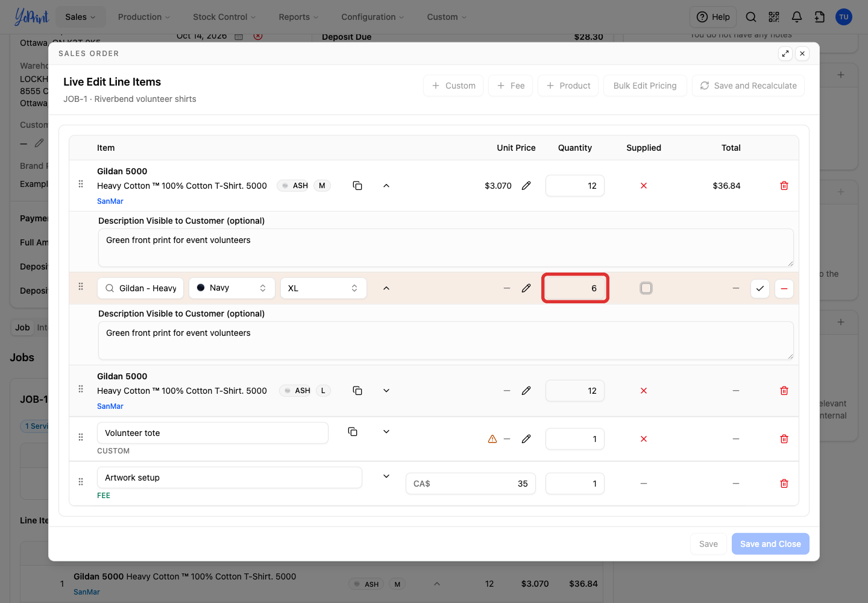868x603 pixels.
Task: Toggle supplied status for ASH M item
Action: click(x=644, y=186)
